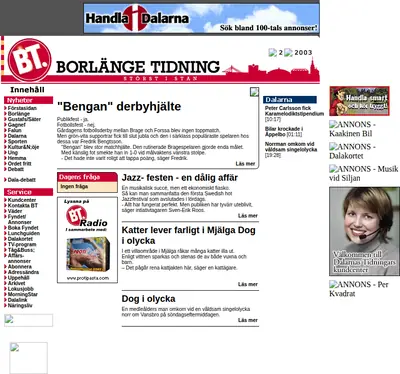The image size is (400, 374).
Task: Go to Borlänge news section
Action: 19,114
